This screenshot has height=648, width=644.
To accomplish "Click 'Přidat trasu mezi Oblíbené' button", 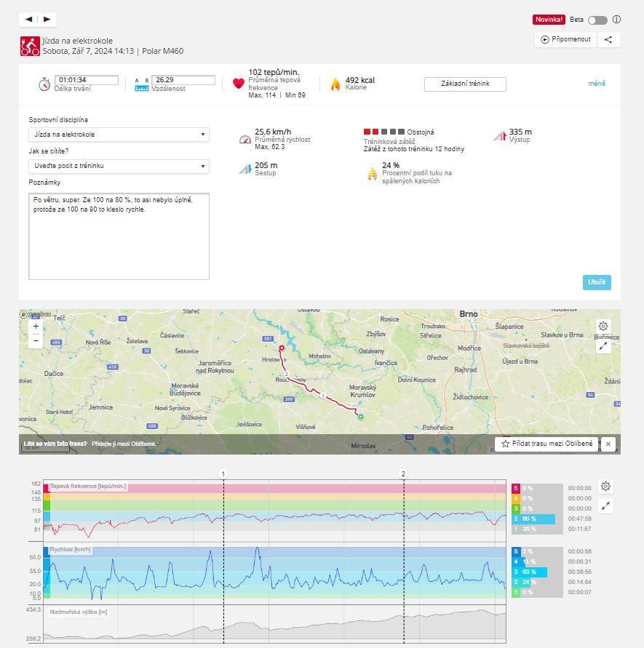I will point(546,444).
